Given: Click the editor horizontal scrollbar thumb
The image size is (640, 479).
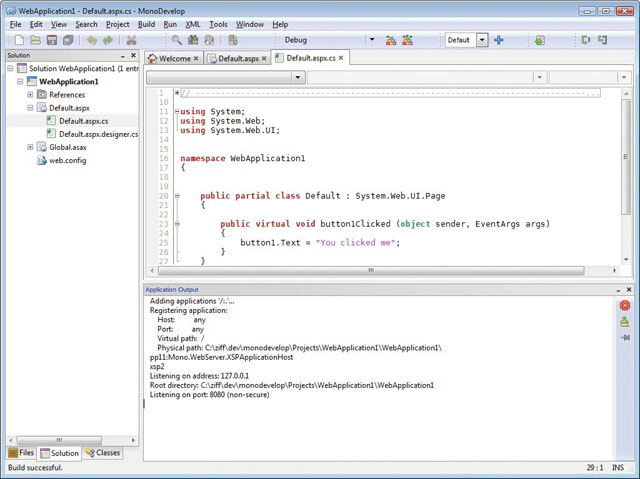Looking at the screenshot, I should pos(371,271).
